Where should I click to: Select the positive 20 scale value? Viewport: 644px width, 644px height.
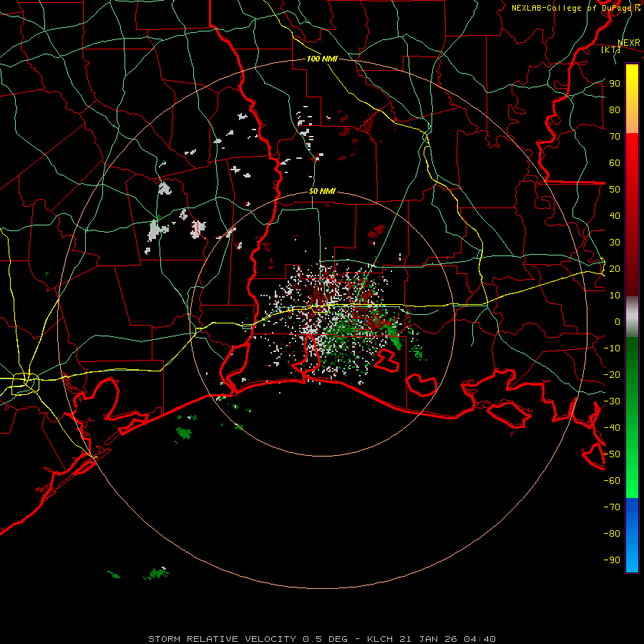615,268
